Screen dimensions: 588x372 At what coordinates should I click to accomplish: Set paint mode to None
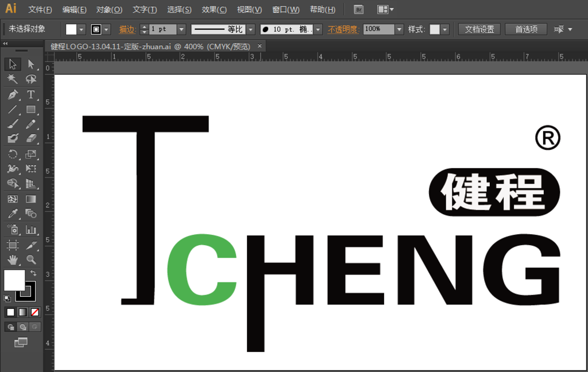tap(35, 312)
